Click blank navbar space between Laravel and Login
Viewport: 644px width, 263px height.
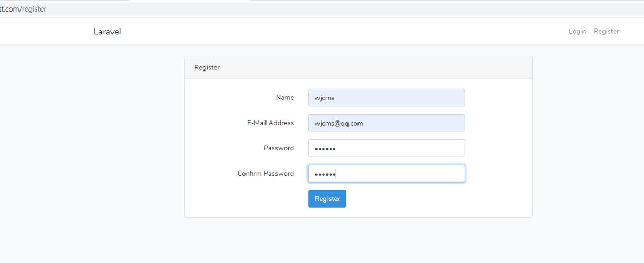click(342, 32)
